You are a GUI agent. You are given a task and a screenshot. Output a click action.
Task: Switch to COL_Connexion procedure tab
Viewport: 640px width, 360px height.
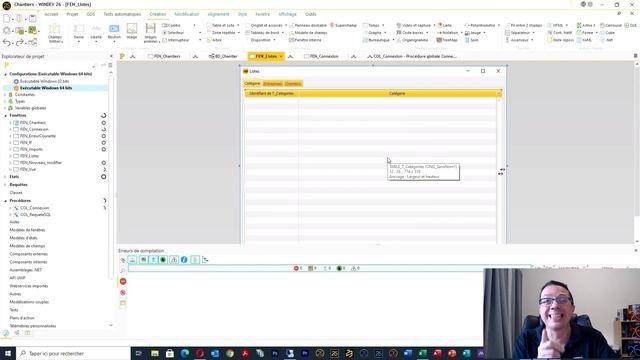click(412, 56)
